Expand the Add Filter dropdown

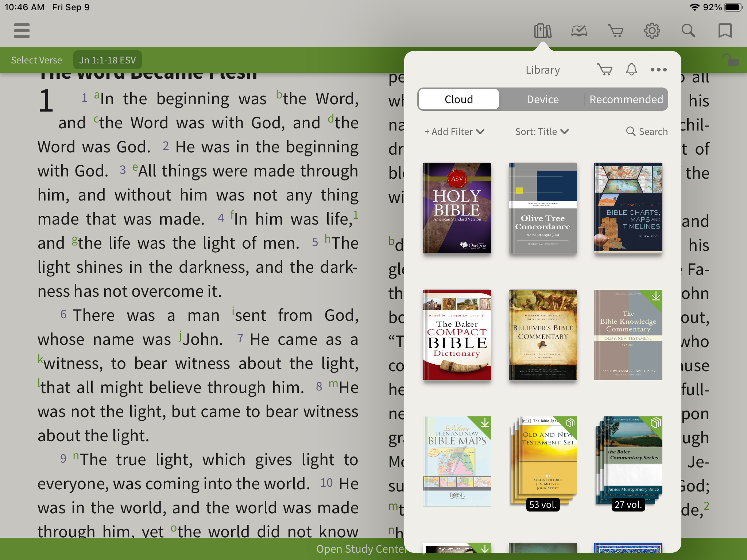454,132
